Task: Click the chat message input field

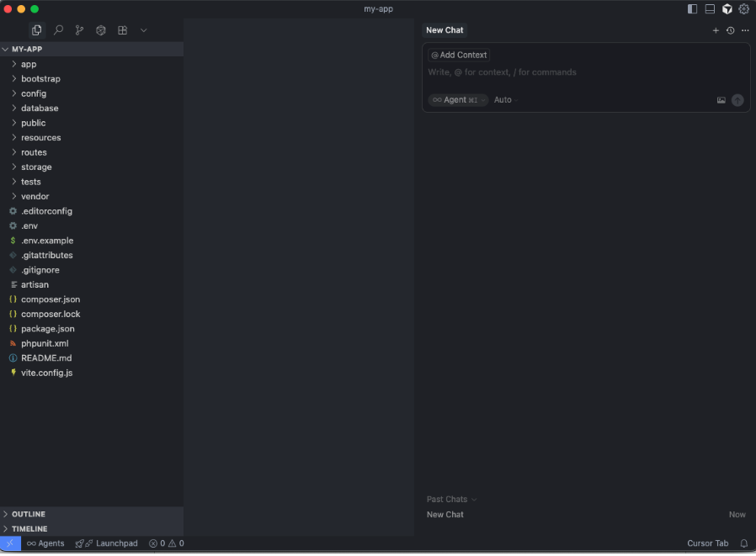Action: coord(539,72)
